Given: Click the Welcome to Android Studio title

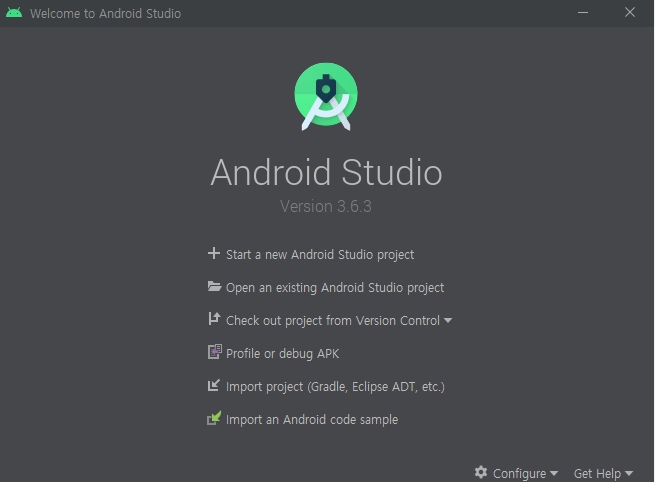Looking at the screenshot, I should pos(106,13).
